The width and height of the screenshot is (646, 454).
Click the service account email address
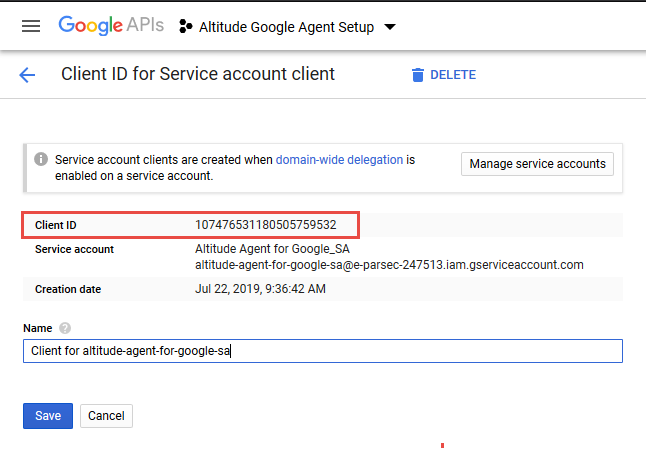(389, 265)
